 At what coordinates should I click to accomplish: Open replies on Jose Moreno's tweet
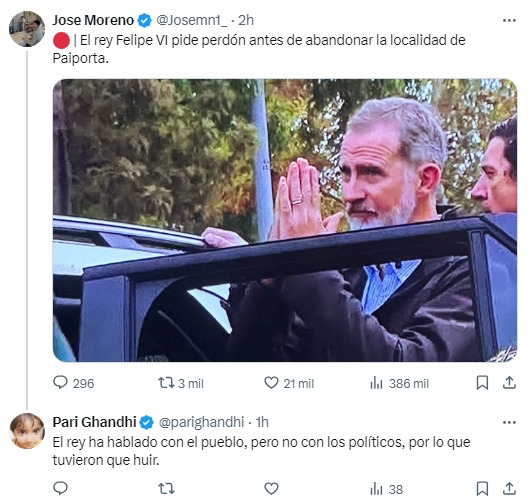click(x=74, y=383)
